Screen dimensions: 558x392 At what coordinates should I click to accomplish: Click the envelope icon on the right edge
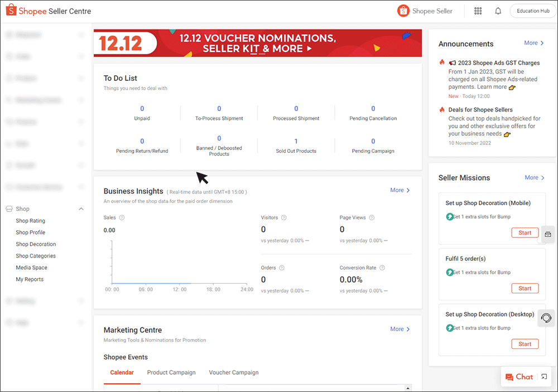[547, 234]
